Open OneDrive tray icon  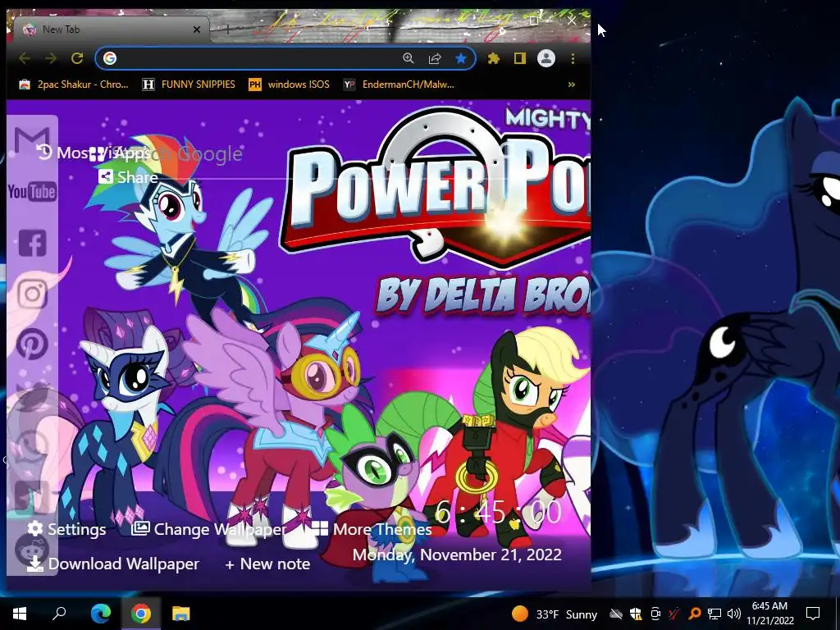(x=616, y=614)
